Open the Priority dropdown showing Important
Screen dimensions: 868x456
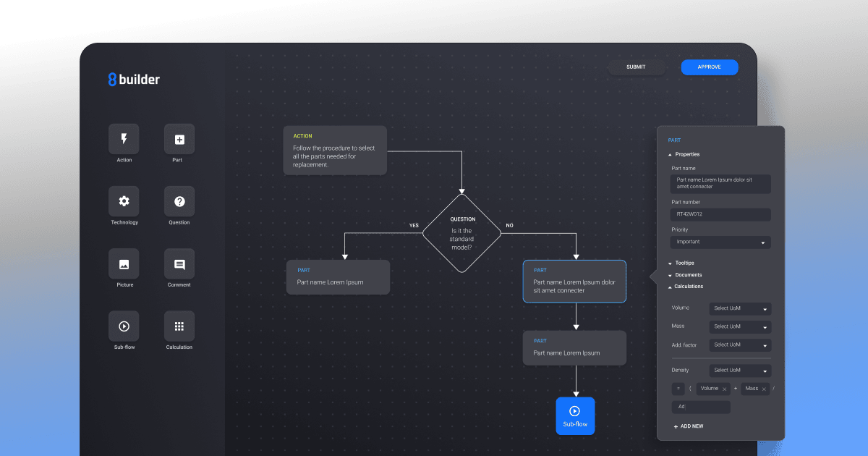pyautogui.click(x=720, y=242)
